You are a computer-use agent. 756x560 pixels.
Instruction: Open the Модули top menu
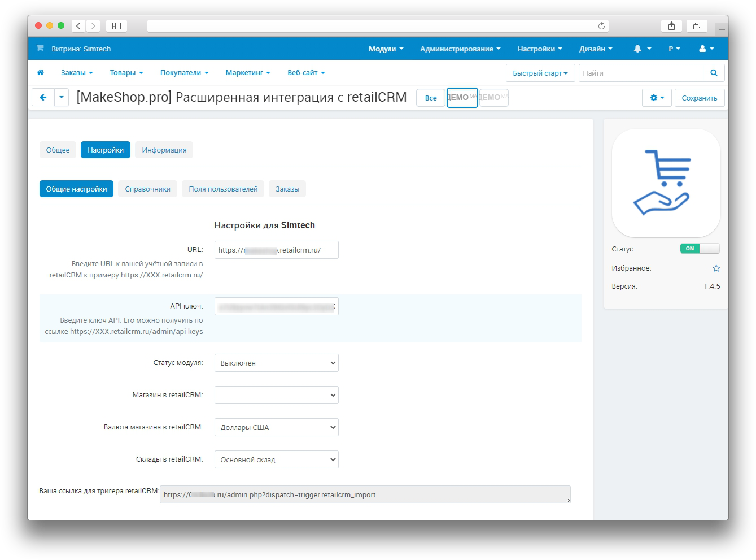(x=386, y=49)
